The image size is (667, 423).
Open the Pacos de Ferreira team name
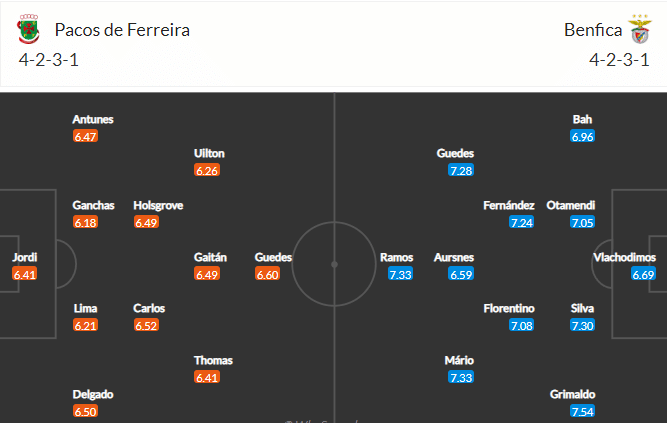coord(122,30)
